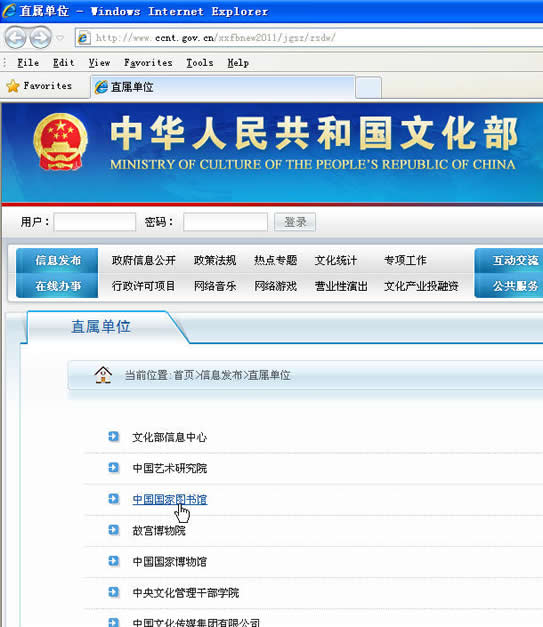
Task: Open the Tools menu
Action: click(x=200, y=63)
